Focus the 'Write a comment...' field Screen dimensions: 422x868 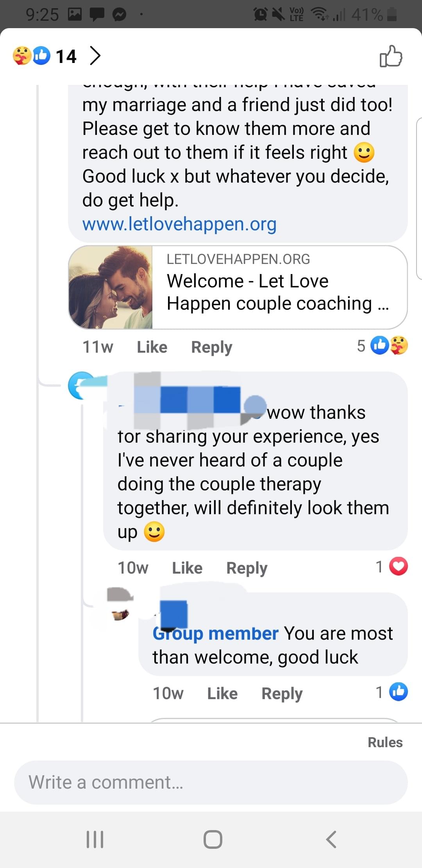[211, 782]
